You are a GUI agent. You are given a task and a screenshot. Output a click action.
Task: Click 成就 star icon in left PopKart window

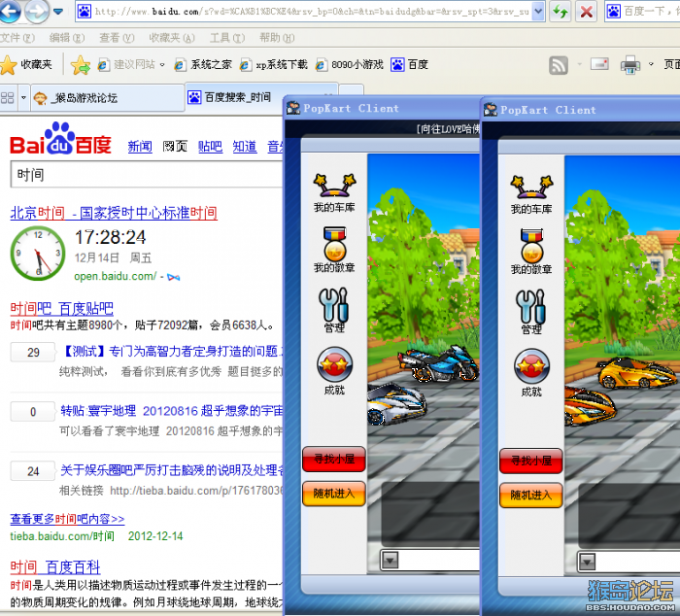pyautogui.click(x=334, y=371)
